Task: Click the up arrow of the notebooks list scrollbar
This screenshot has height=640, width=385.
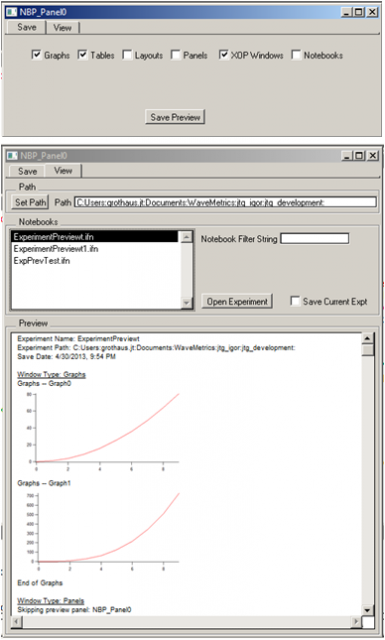Action: pyautogui.click(x=187, y=237)
